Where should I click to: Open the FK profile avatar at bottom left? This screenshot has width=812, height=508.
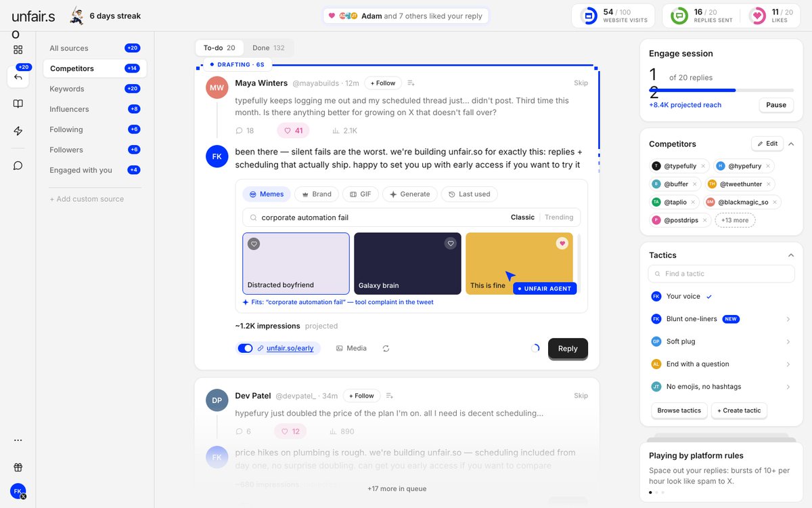(18, 491)
